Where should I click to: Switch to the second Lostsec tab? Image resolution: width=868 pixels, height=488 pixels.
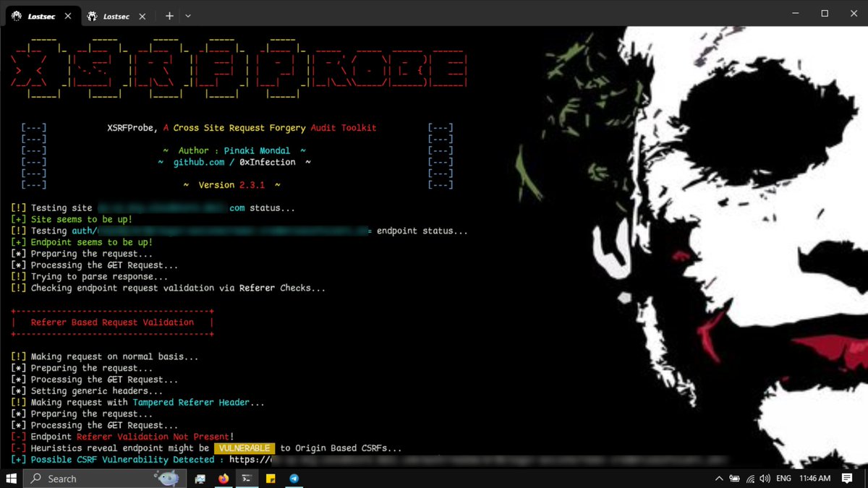click(115, 15)
